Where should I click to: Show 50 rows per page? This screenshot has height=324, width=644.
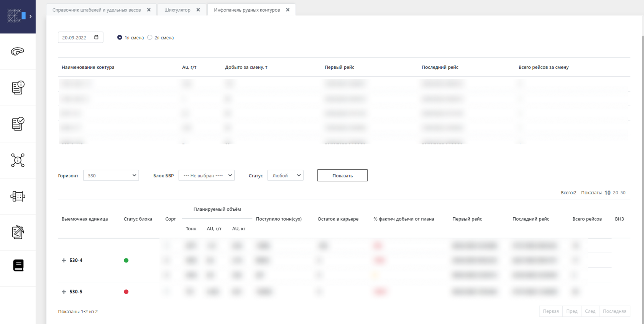[x=623, y=193]
